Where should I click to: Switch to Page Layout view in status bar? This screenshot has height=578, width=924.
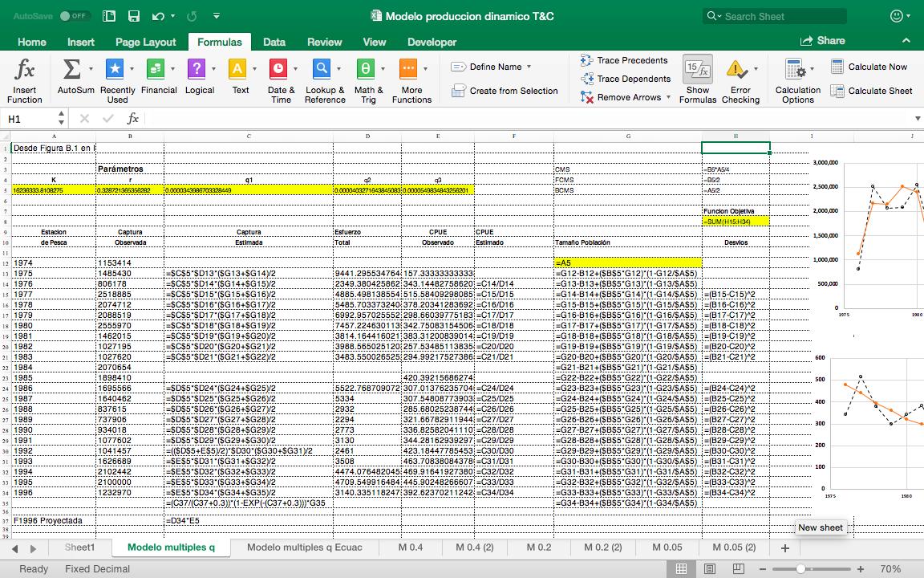pyautogui.click(x=710, y=568)
